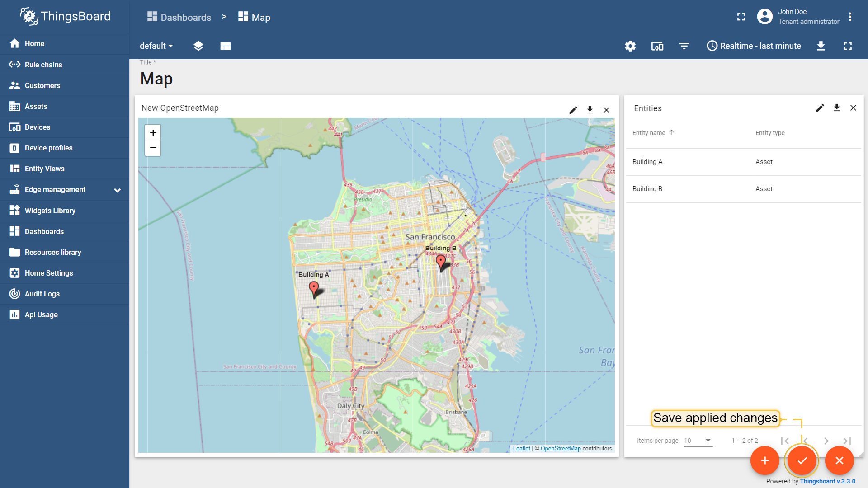This screenshot has width=868, height=488.
Task: Open Widgets Library page
Action: pyautogui.click(x=65, y=211)
